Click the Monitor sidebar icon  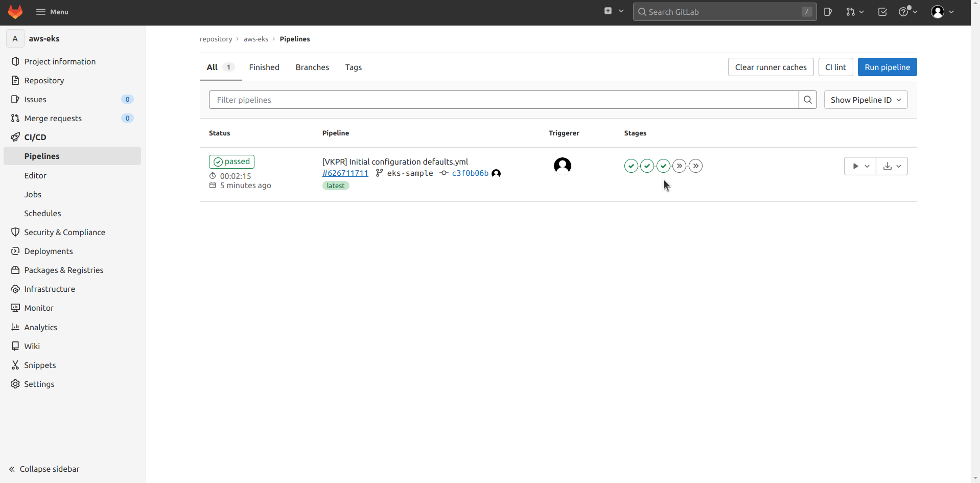15,308
